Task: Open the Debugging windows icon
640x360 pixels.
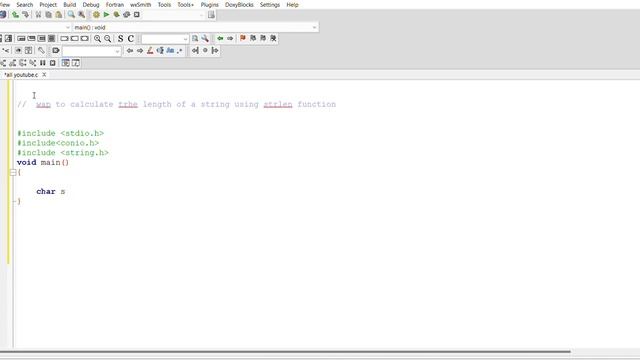Action: (x=65, y=63)
